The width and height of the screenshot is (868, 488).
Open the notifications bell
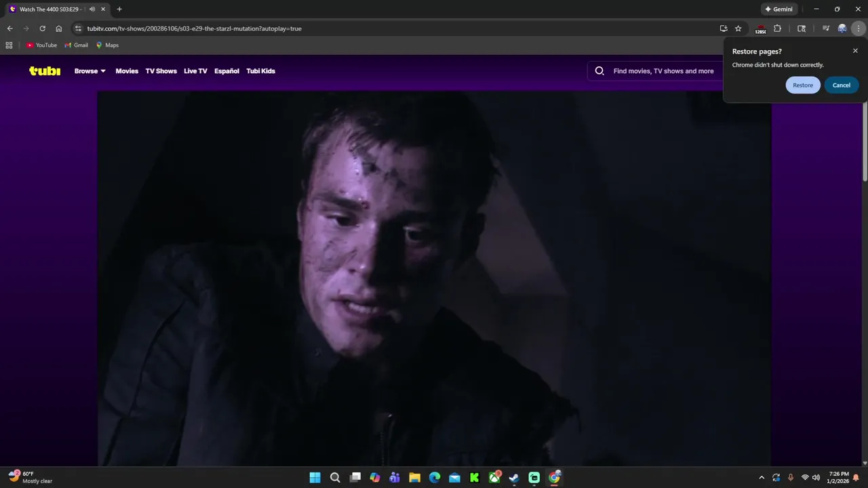[856, 477]
